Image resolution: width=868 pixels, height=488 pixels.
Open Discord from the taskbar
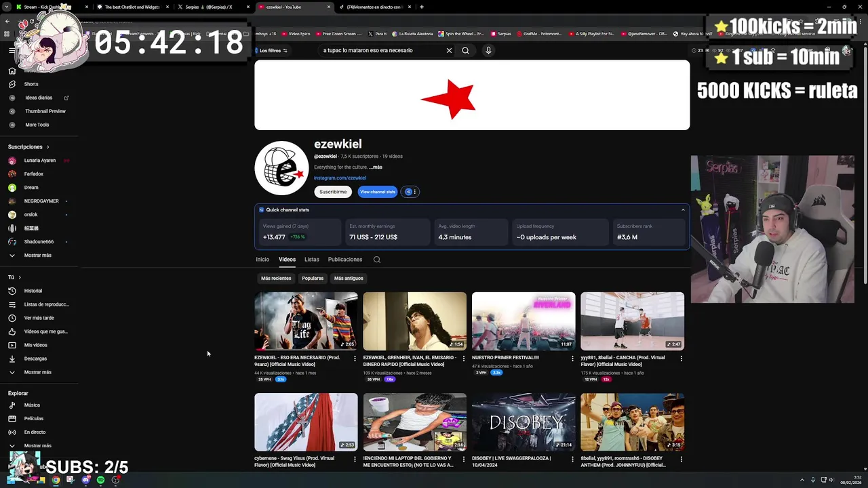click(x=85, y=480)
